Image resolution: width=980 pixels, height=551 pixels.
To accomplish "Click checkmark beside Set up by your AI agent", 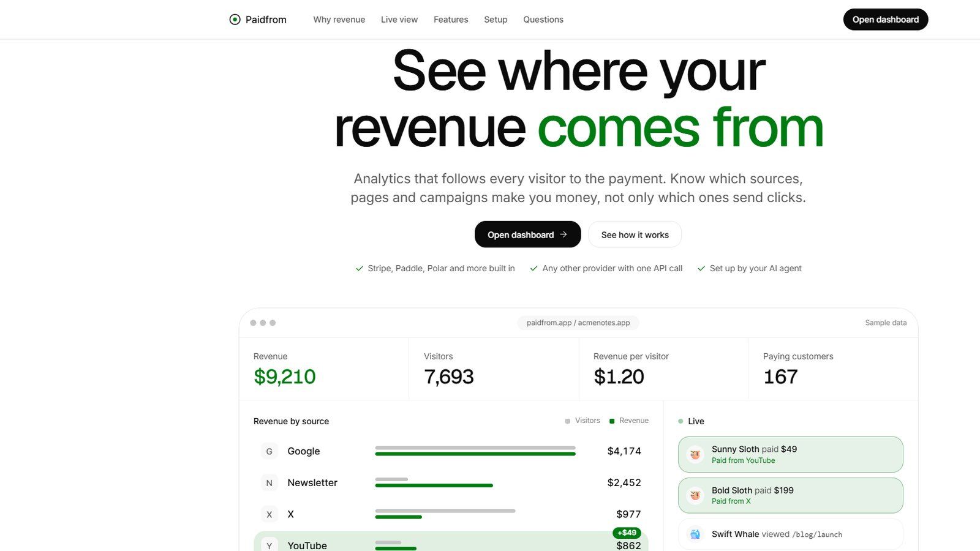I will 701,269.
